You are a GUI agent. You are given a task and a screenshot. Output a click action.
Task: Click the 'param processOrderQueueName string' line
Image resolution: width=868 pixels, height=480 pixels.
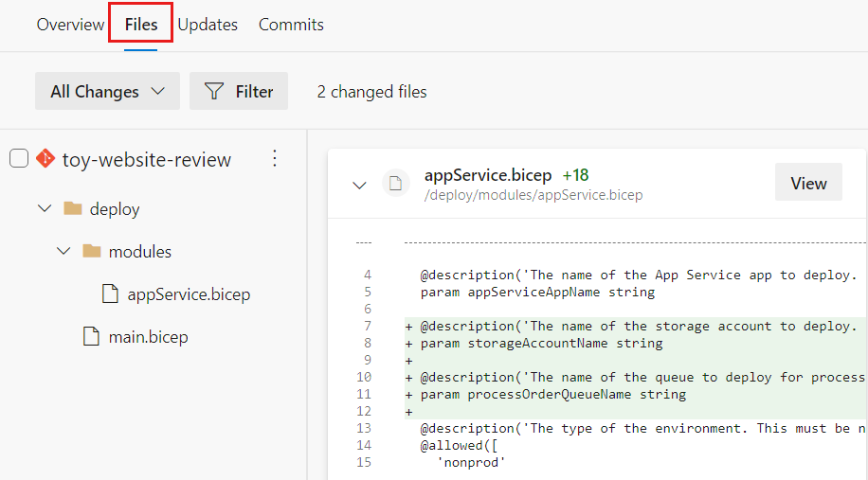pos(553,394)
